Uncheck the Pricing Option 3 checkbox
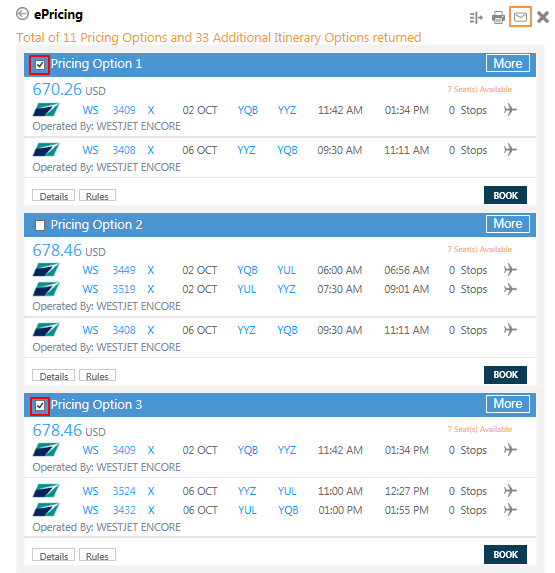This screenshot has height=573, width=555. pyautogui.click(x=40, y=405)
